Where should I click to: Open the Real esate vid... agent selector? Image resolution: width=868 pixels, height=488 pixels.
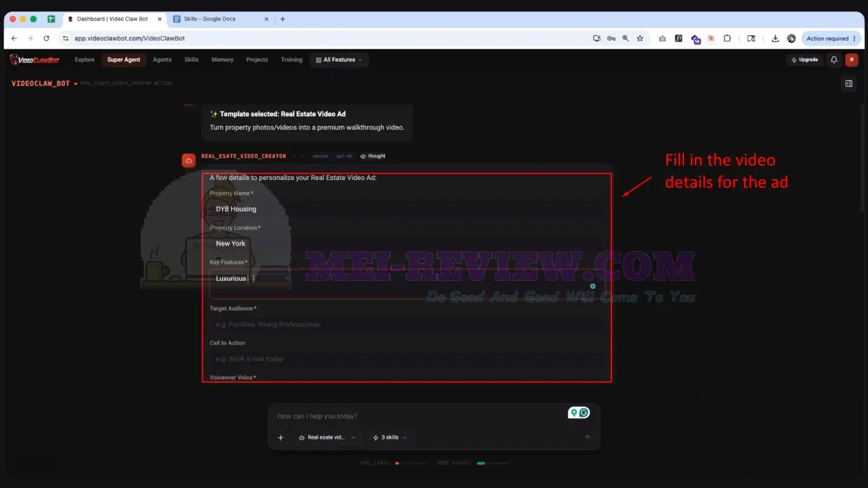328,438
